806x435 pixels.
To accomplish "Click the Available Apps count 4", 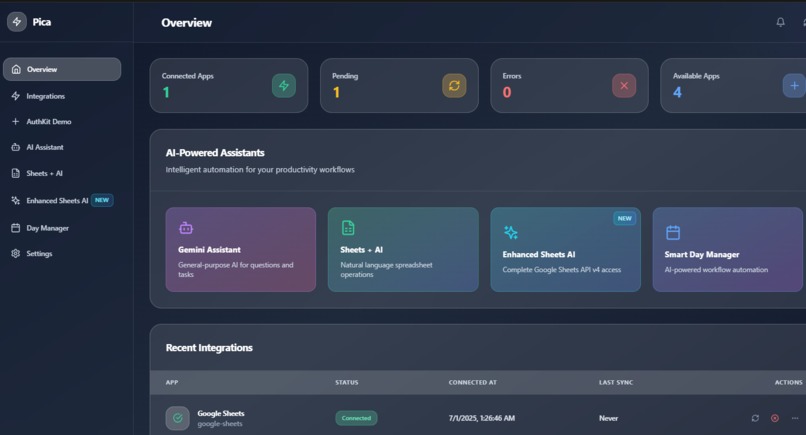I will [677, 93].
